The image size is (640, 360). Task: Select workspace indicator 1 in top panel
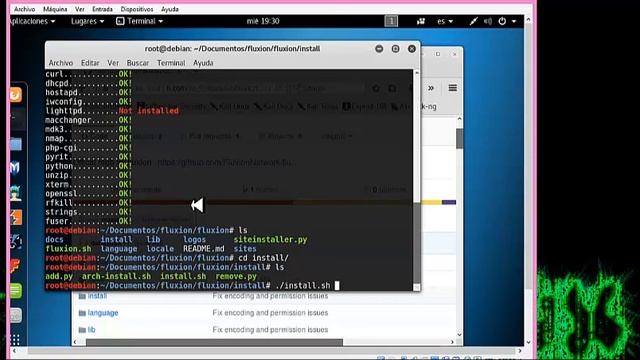tap(391, 21)
